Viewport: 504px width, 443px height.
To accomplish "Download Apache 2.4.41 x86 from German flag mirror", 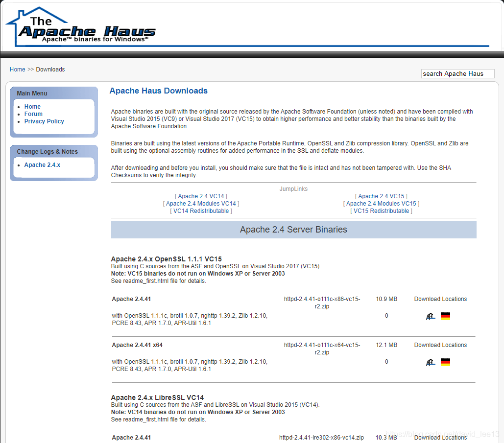I will pos(445,316).
